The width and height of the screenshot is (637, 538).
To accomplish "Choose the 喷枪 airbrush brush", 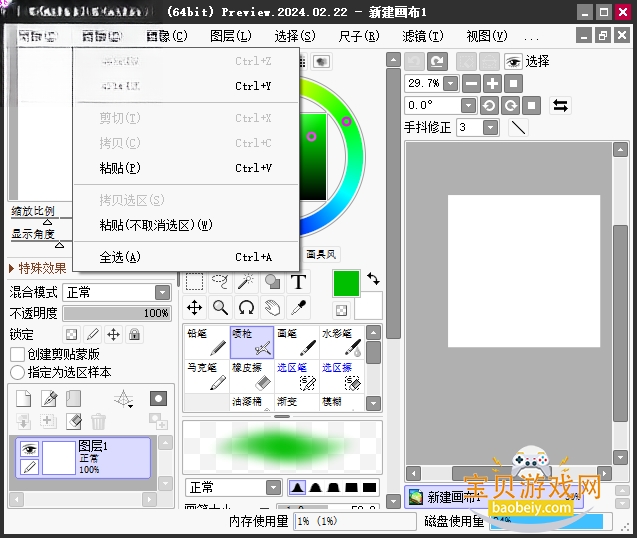I will coord(252,343).
